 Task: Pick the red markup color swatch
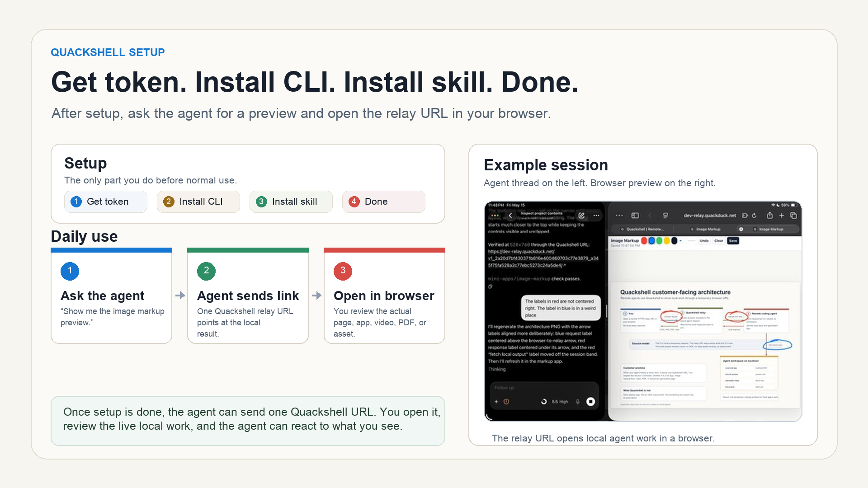(644, 241)
